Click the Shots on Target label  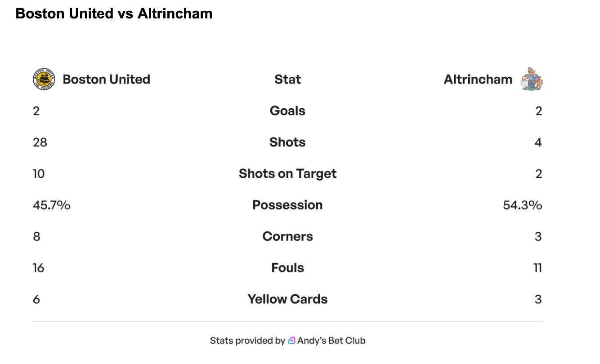pos(287,174)
